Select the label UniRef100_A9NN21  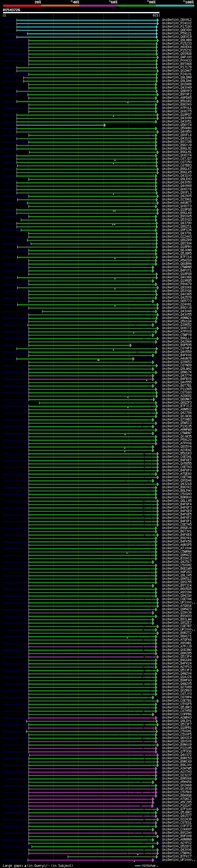coord(177,318)
